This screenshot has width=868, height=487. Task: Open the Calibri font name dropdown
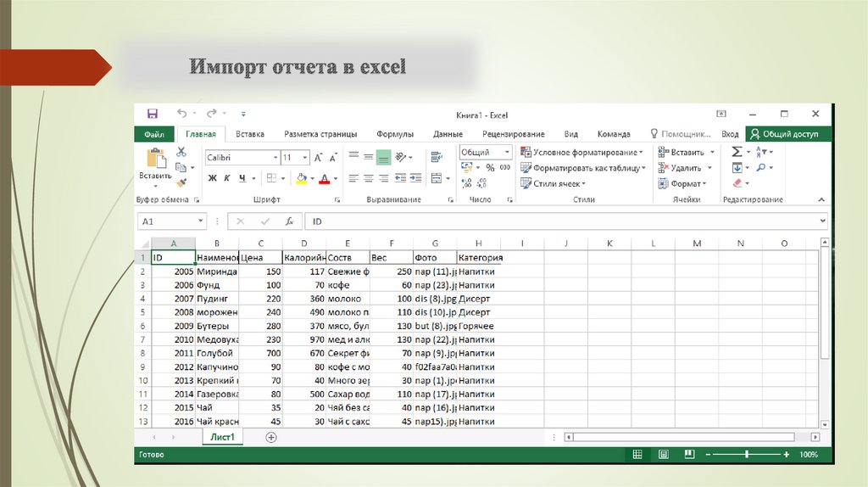275,158
